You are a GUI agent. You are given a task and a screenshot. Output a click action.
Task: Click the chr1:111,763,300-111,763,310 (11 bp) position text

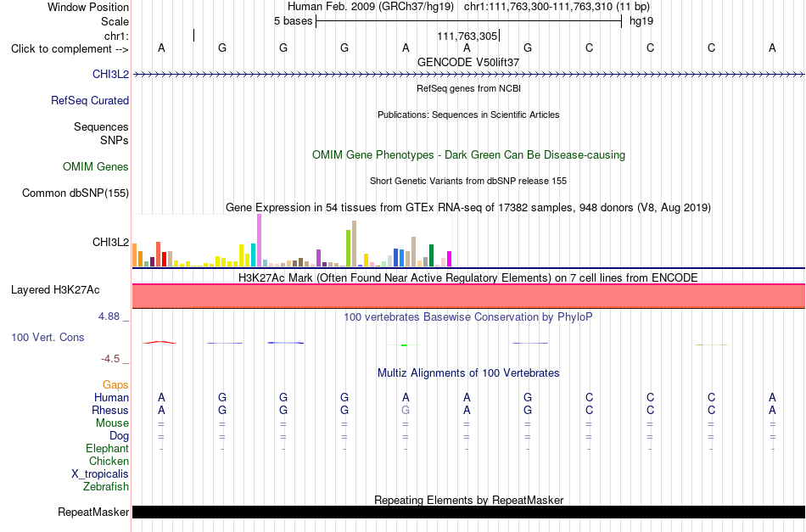coord(557,7)
